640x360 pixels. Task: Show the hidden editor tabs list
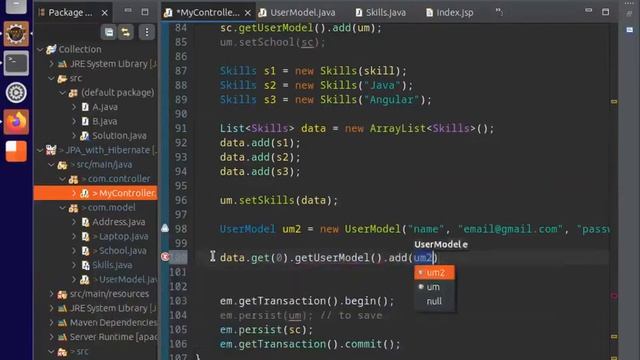tap(499, 12)
